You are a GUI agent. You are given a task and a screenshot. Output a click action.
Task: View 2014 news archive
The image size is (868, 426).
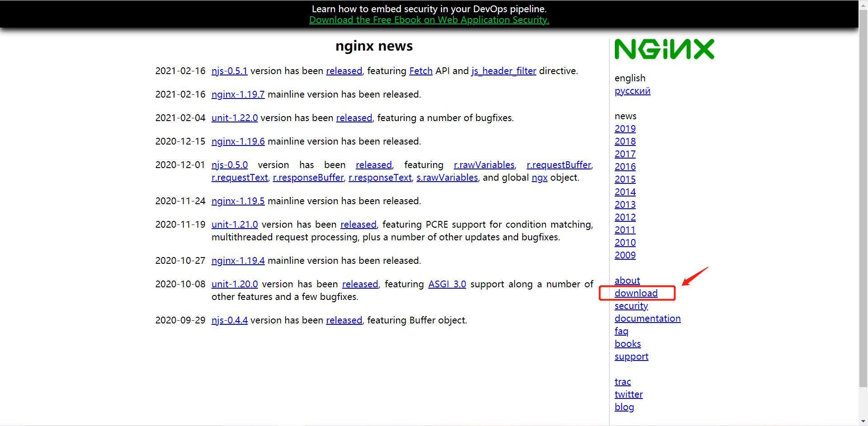click(x=625, y=192)
